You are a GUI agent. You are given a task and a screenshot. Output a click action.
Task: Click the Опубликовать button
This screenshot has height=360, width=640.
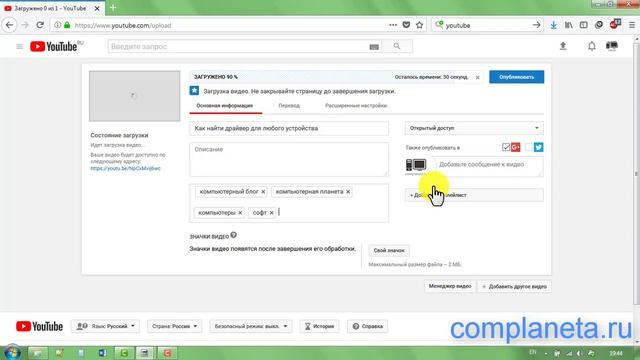coord(516,77)
